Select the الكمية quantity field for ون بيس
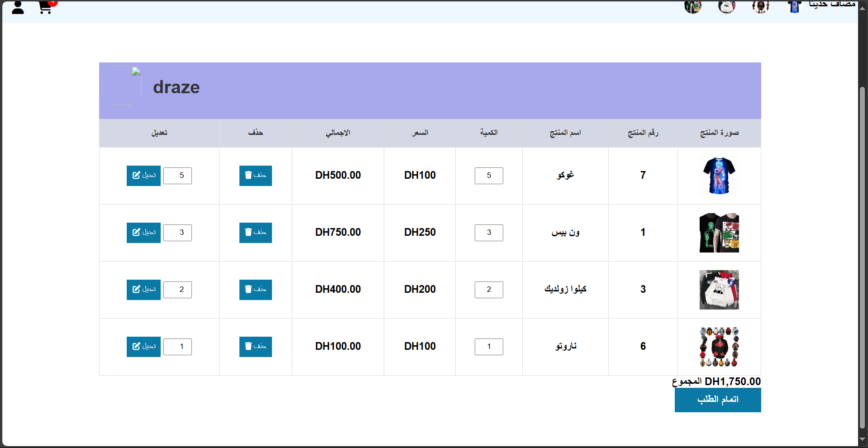Image resolution: width=868 pixels, height=448 pixels. click(489, 233)
